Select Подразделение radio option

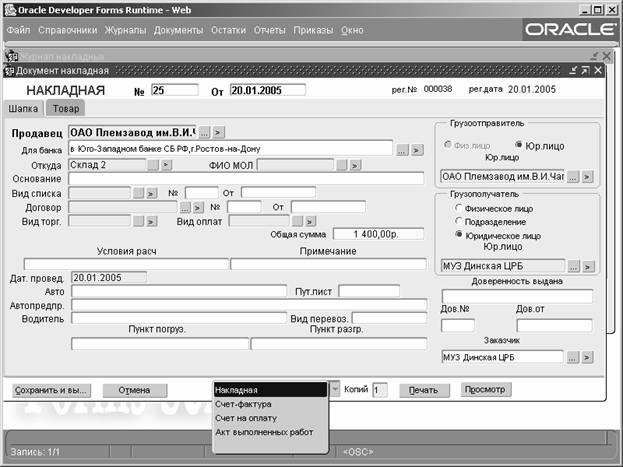458,221
